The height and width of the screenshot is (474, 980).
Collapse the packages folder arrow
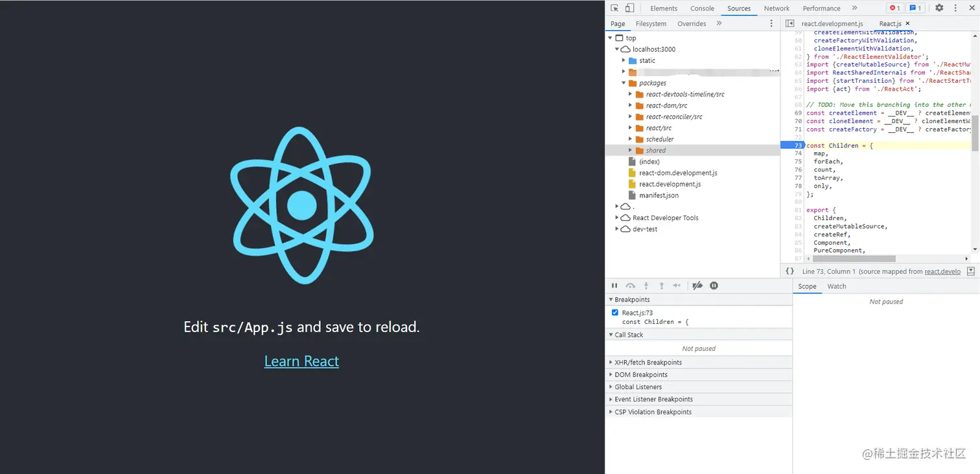click(624, 83)
